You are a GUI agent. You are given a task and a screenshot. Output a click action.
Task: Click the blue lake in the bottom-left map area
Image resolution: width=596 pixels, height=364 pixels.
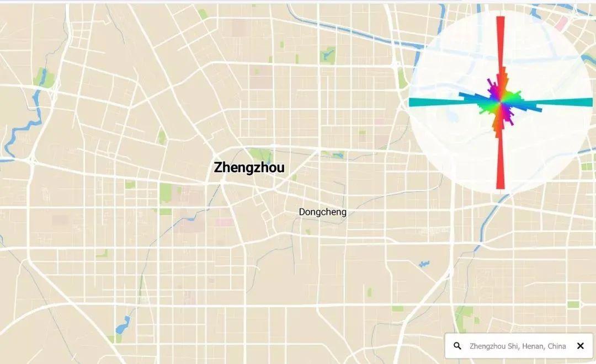click(x=123, y=325)
